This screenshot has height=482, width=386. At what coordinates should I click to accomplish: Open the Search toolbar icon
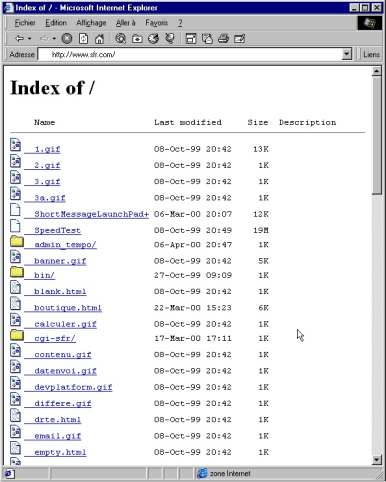pyautogui.click(x=120, y=39)
